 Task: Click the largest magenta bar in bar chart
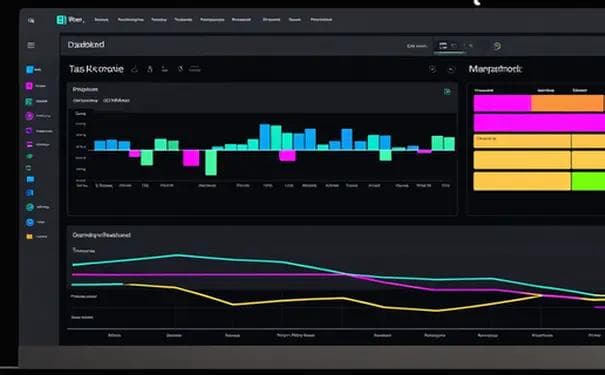[x=191, y=158]
